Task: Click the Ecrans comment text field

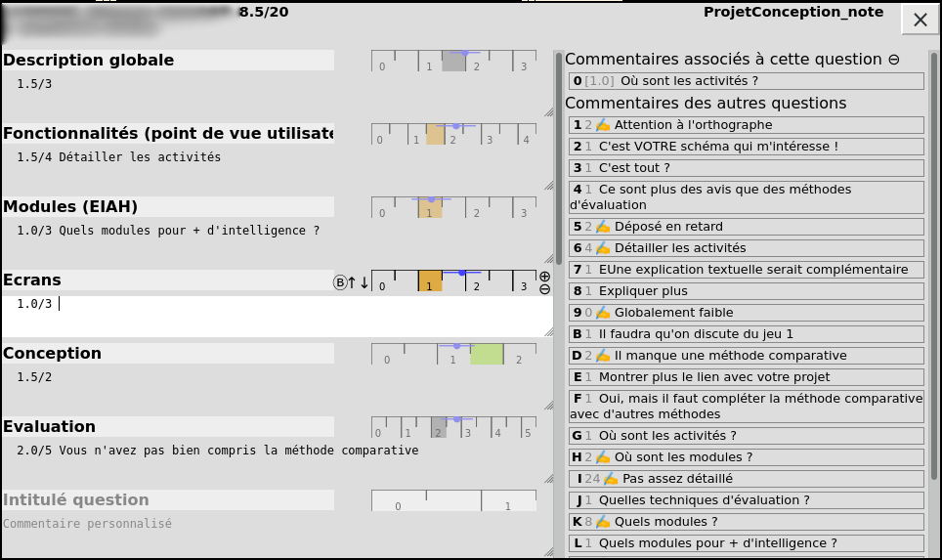Action: [293, 315]
